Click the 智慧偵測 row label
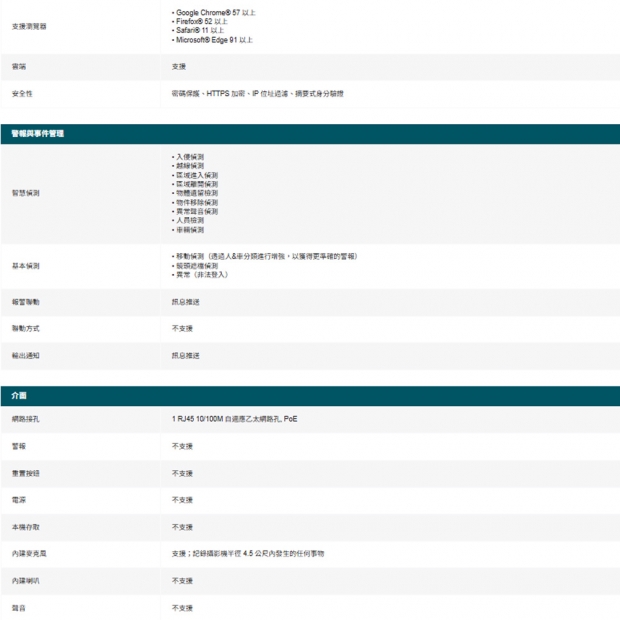Viewport: 620px width, 620px height. click(x=25, y=192)
